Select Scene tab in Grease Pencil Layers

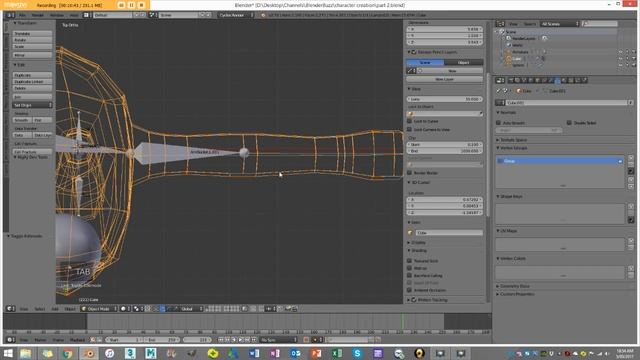(x=425, y=62)
